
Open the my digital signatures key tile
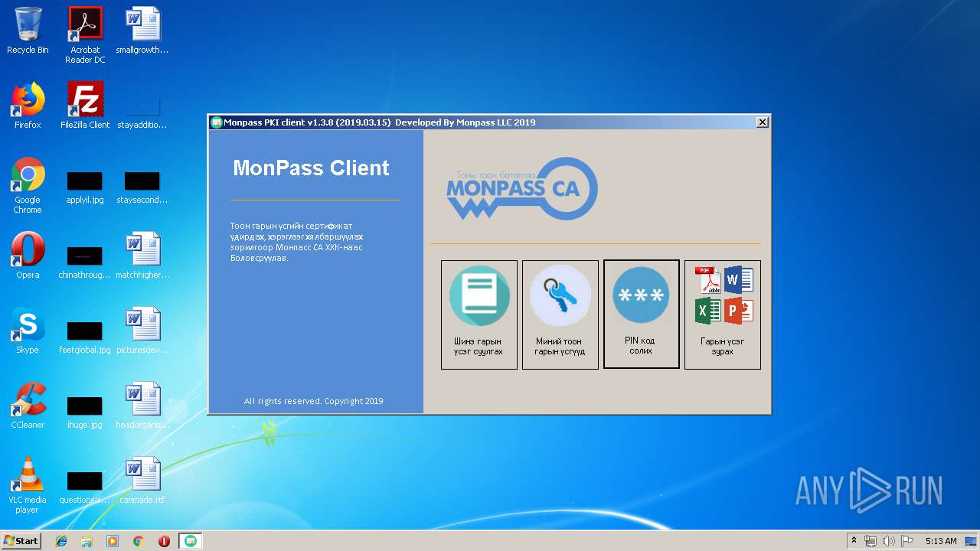click(560, 315)
